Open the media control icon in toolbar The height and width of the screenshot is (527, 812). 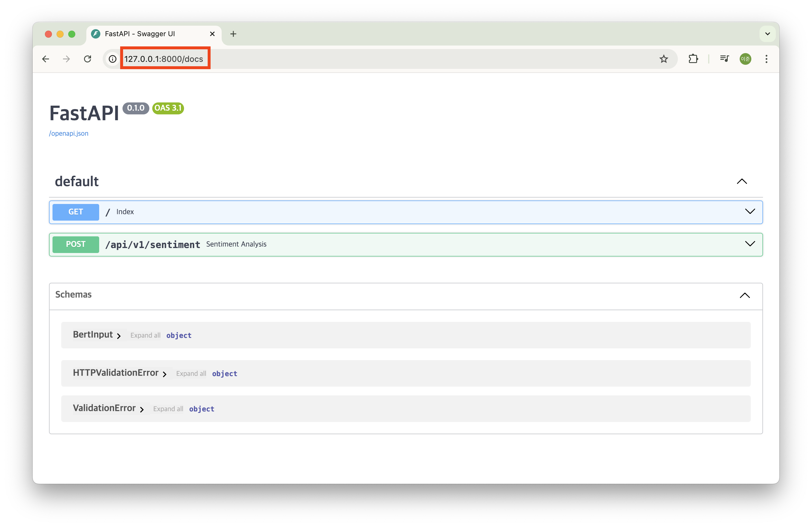pos(724,59)
